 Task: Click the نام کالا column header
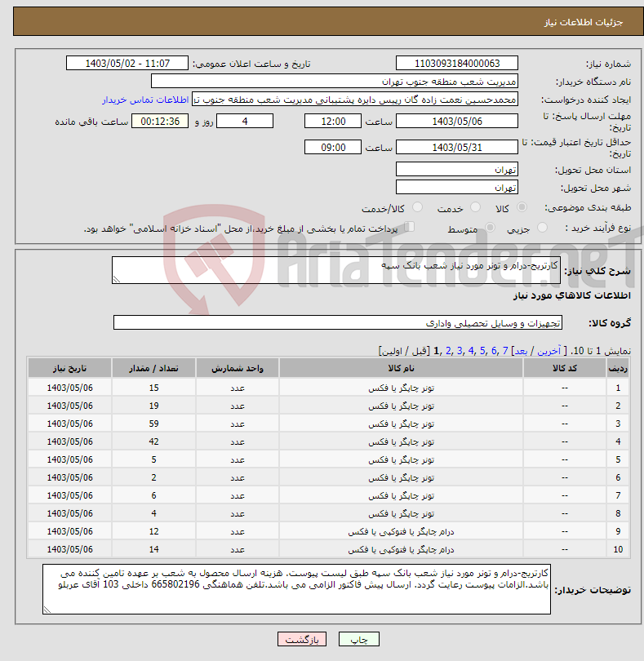pyautogui.click(x=401, y=368)
